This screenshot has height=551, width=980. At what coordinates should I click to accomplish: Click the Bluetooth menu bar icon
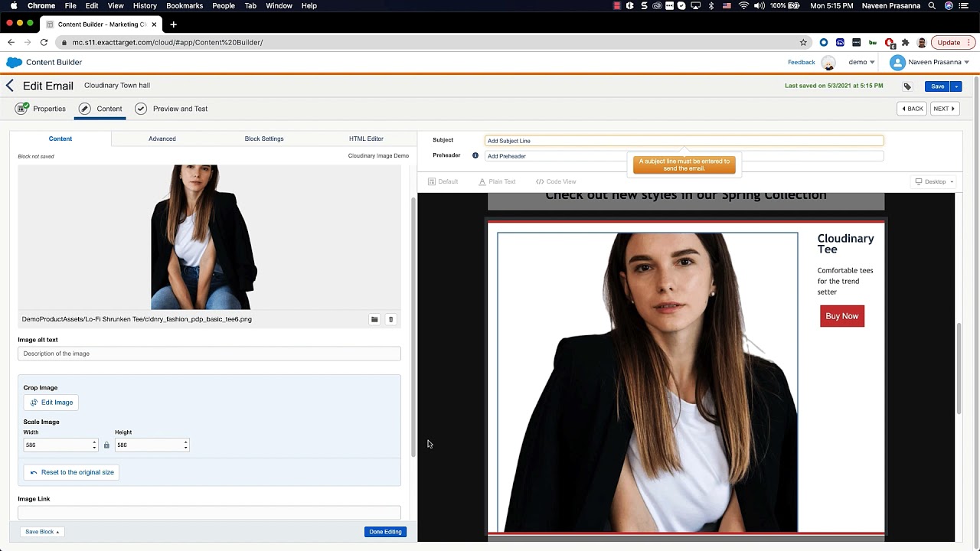(711, 5)
